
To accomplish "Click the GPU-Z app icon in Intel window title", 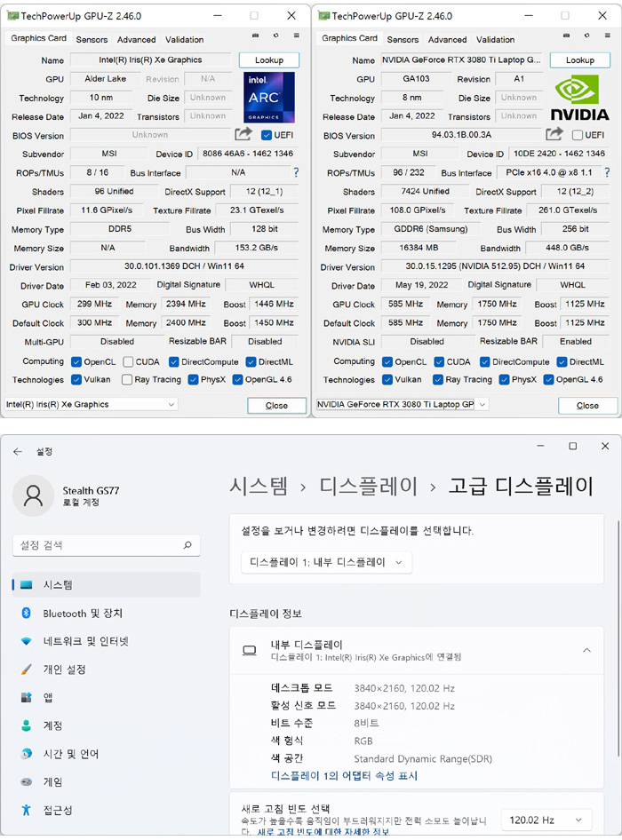I will [x=12, y=15].
